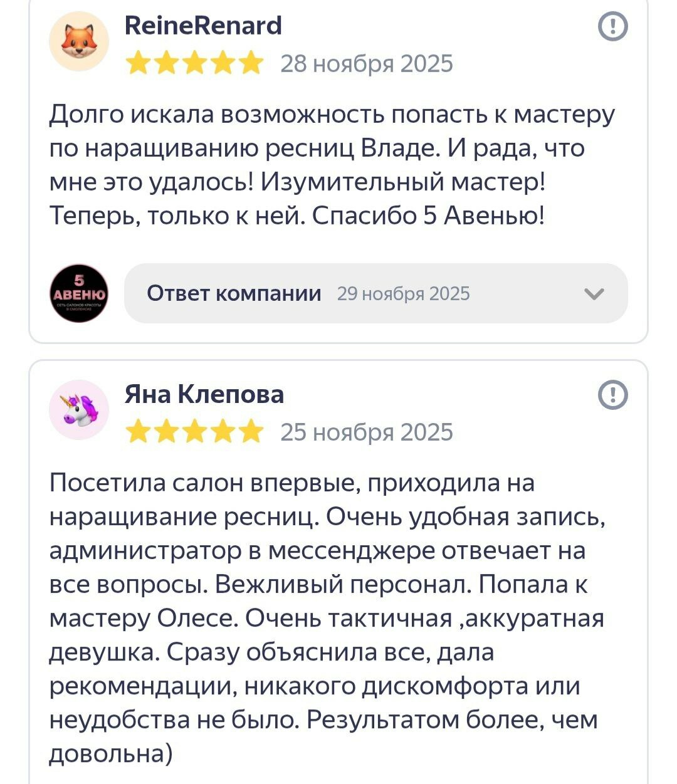This screenshot has width=677, height=784.
Task: Click the third star in ReineRenard's rating
Action: [x=194, y=64]
